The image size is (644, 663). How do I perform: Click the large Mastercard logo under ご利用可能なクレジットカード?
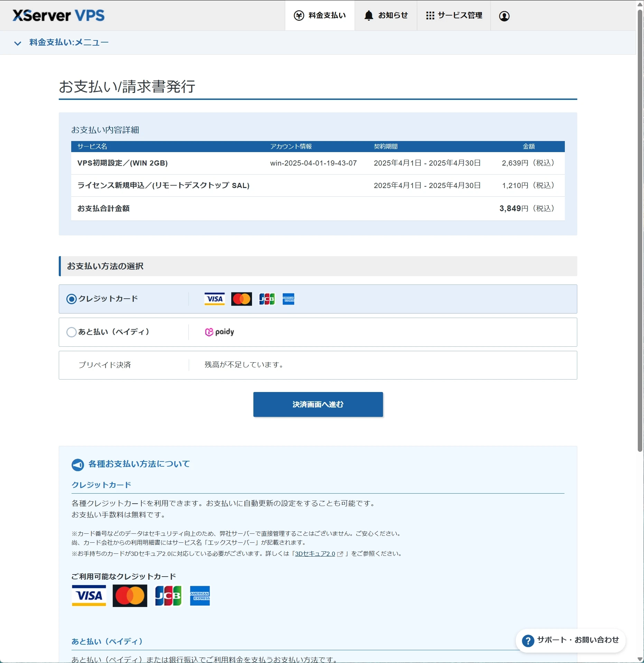pyautogui.click(x=130, y=596)
